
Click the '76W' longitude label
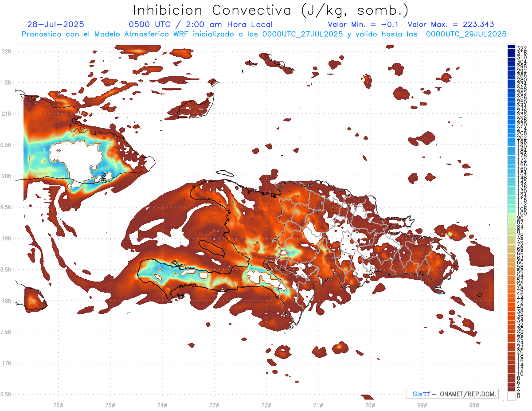(58, 405)
